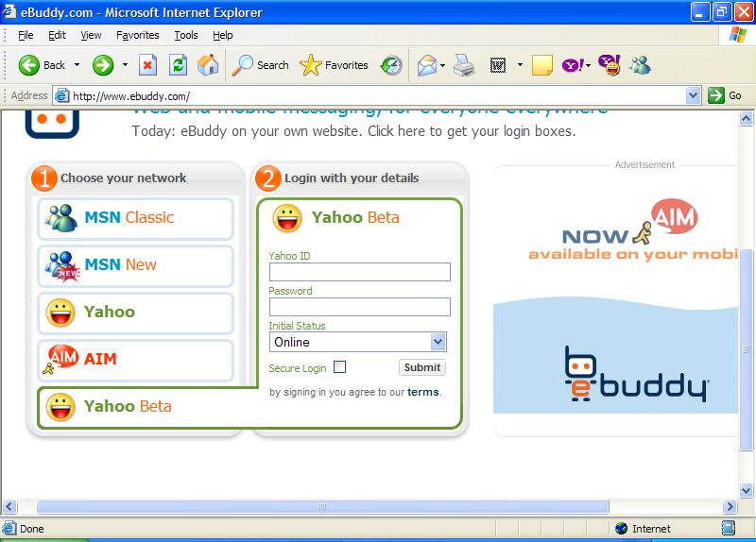Image resolution: width=756 pixels, height=542 pixels.
Task: Click the status bar icon right of Internet
Action: click(728, 528)
